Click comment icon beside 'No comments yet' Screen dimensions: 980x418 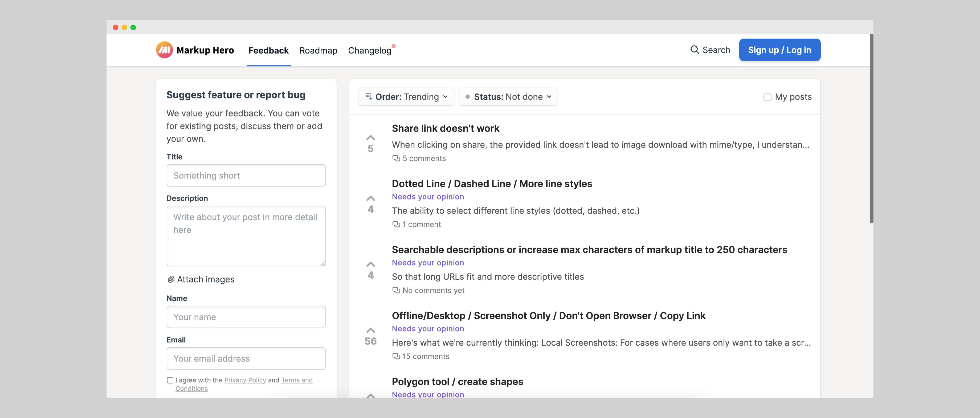(x=396, y=291)
